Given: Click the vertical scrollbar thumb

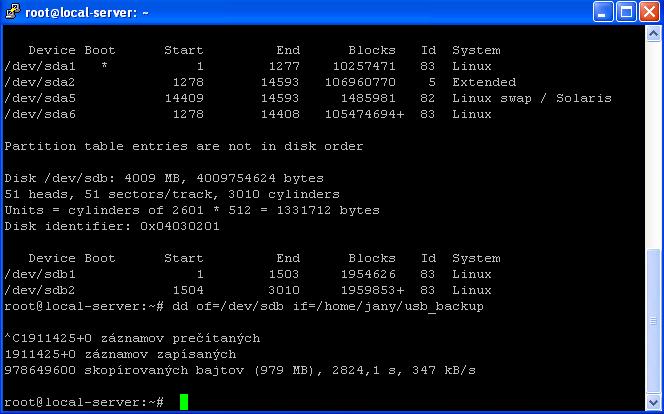Looking at the screenshot, I should pos(653,321).
